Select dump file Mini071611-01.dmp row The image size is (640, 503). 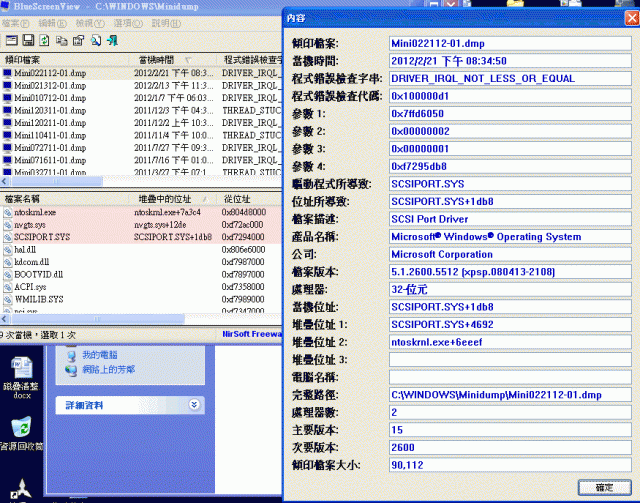coord(141,160)
